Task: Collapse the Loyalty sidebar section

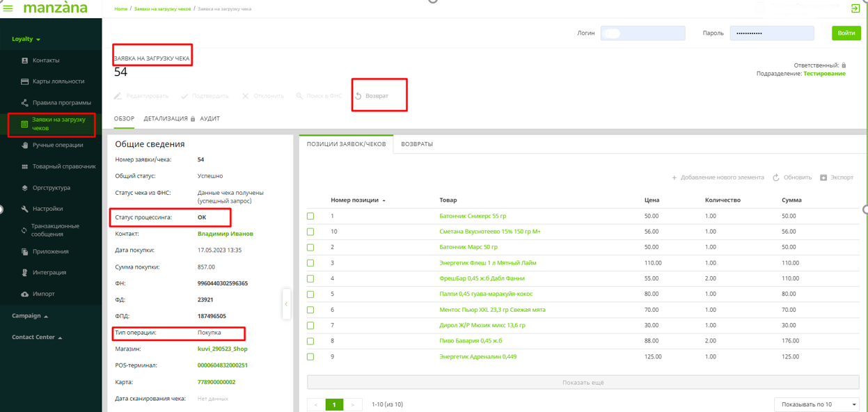Action: click(26, 39)
